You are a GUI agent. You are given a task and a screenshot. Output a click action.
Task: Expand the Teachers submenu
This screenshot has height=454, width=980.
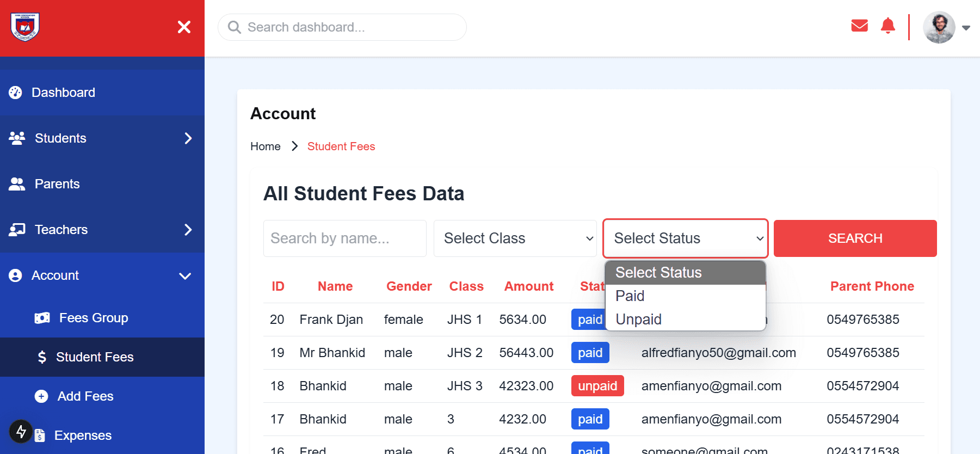(102, 230)
